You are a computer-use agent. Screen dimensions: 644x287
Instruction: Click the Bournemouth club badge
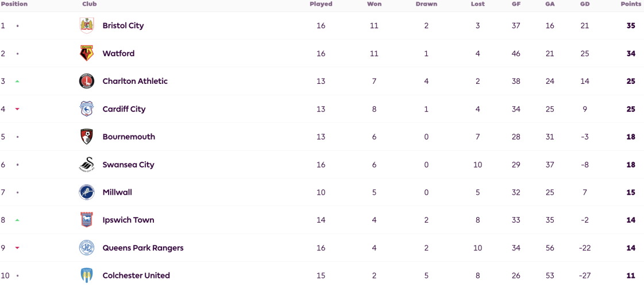tap(87, 137)
